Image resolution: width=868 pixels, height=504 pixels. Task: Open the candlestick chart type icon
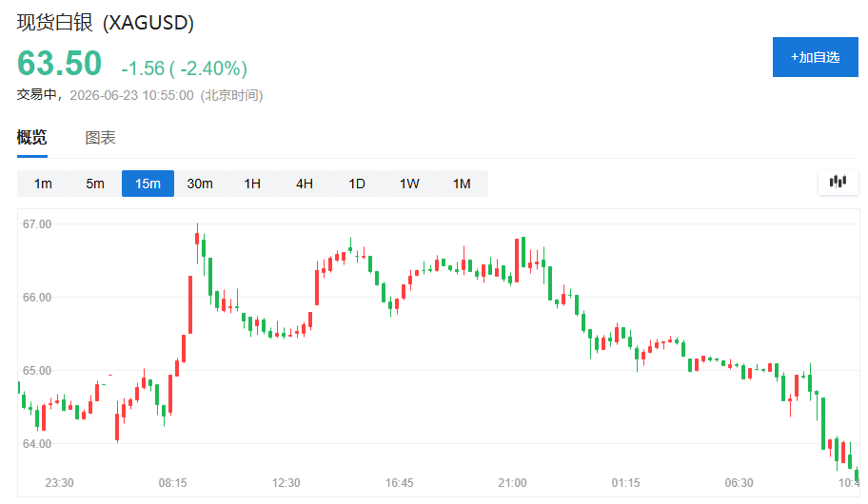[838, 182]
